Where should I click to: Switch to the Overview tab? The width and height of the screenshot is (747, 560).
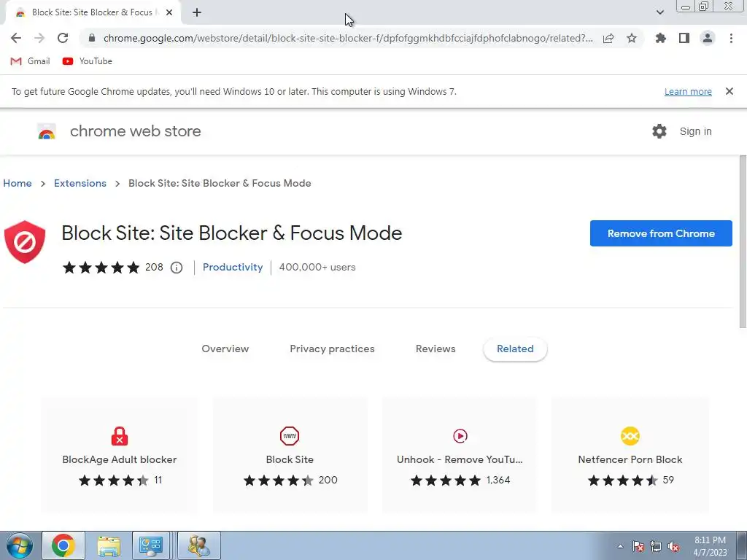(225, 349)
